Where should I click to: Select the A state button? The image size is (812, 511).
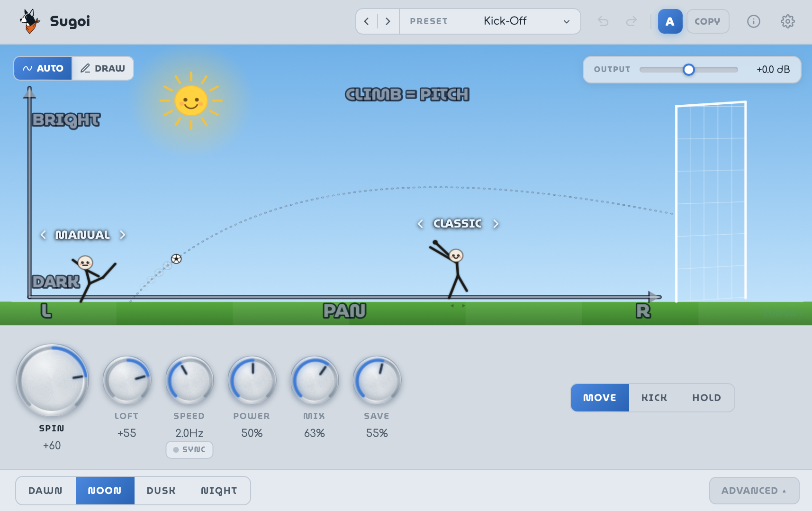pyautogui.click(x=670, y=21)
